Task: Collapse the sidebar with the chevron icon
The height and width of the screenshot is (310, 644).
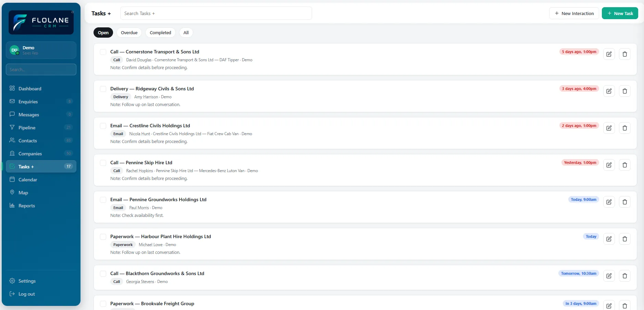Action: [x=73, y=12]
